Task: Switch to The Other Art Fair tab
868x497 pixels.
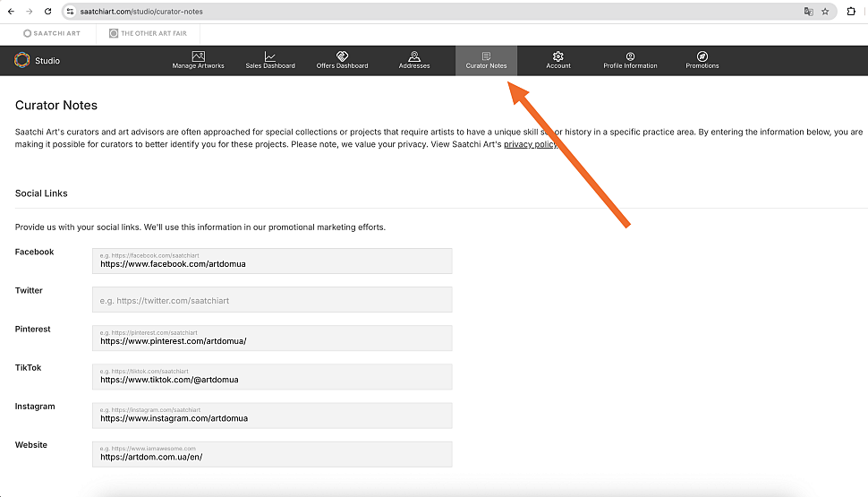Action: [148, 33]
